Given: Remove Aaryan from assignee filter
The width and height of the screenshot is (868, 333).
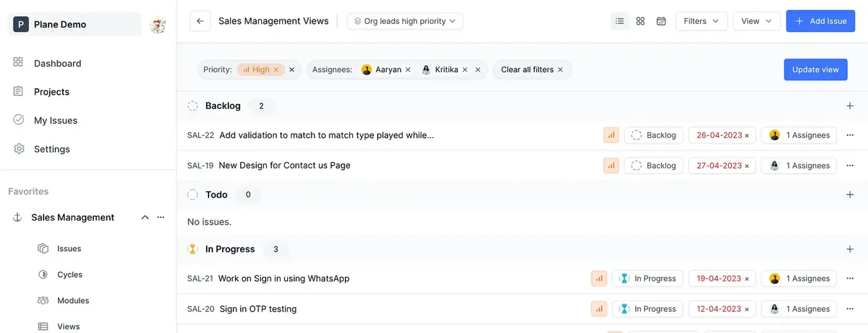Looking at the screenshot, I should click(x=408, y=70).
